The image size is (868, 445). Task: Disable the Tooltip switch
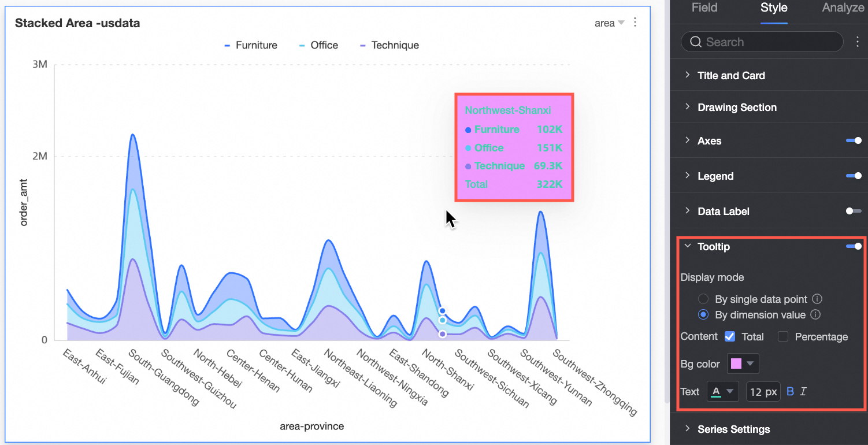click(854, 246)
